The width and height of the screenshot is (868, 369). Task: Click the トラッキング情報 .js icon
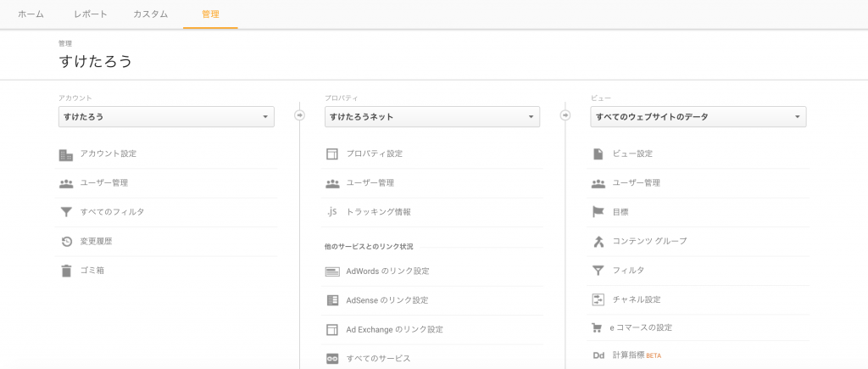tap(332, 212)
